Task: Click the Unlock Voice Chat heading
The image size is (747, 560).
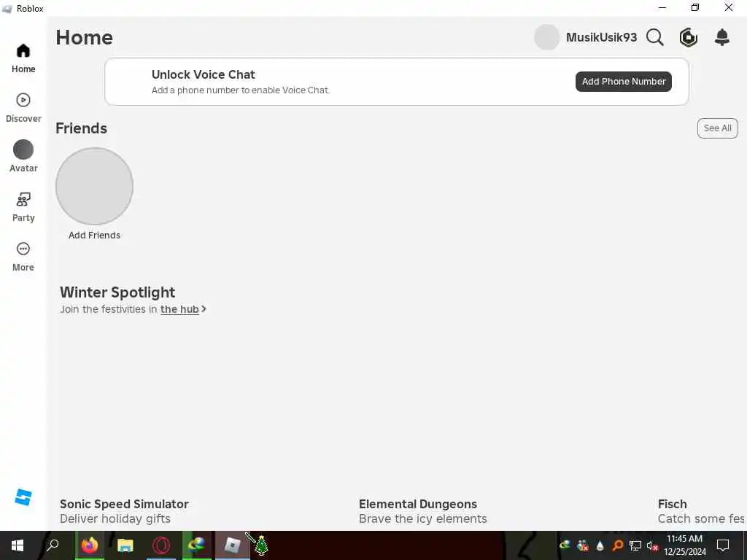Action: click(204, 74)
